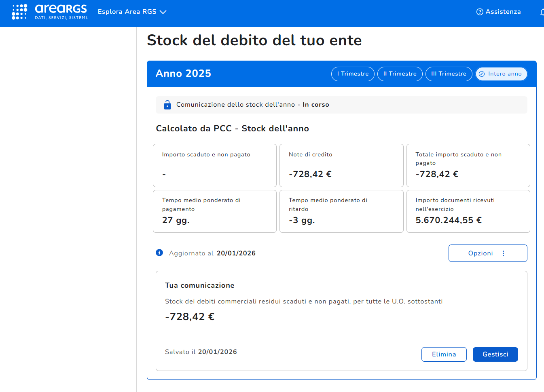Click the info icon beside Aggiornato al
This screenshot has height=392, width=544.
click(x=159, y=253)
